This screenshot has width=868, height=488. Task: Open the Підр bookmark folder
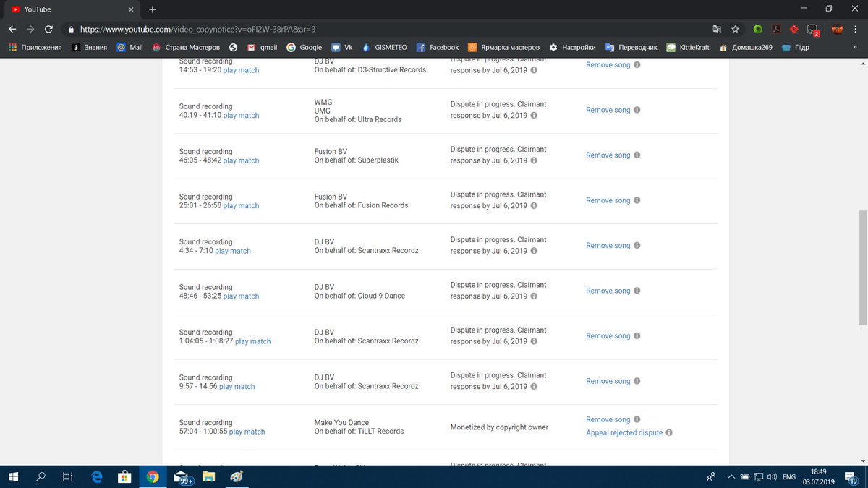(796, 47)
